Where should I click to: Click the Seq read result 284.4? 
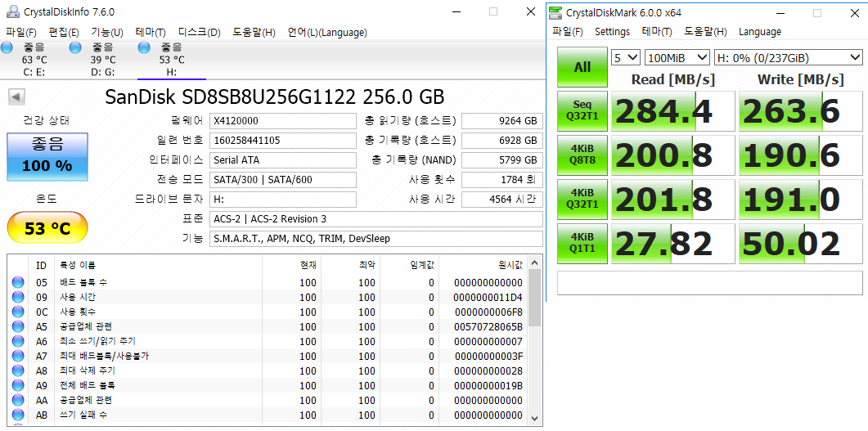[x=672, y=111]
